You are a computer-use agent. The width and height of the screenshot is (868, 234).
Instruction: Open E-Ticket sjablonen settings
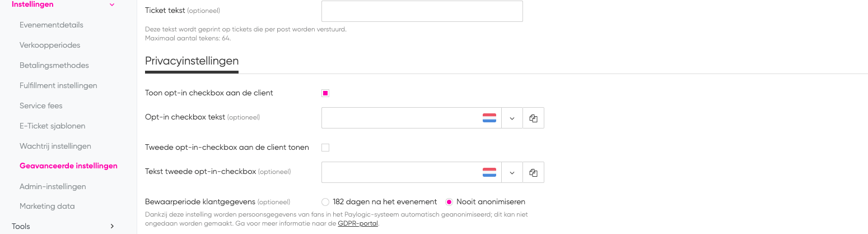pos(53,126)
